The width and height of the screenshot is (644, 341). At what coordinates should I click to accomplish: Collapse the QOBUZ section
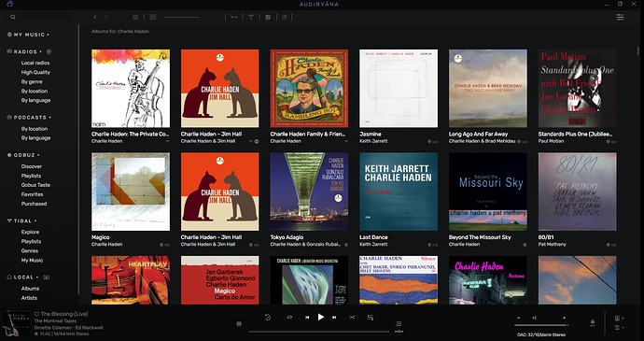pyautogui.click(x=23, y=155)
